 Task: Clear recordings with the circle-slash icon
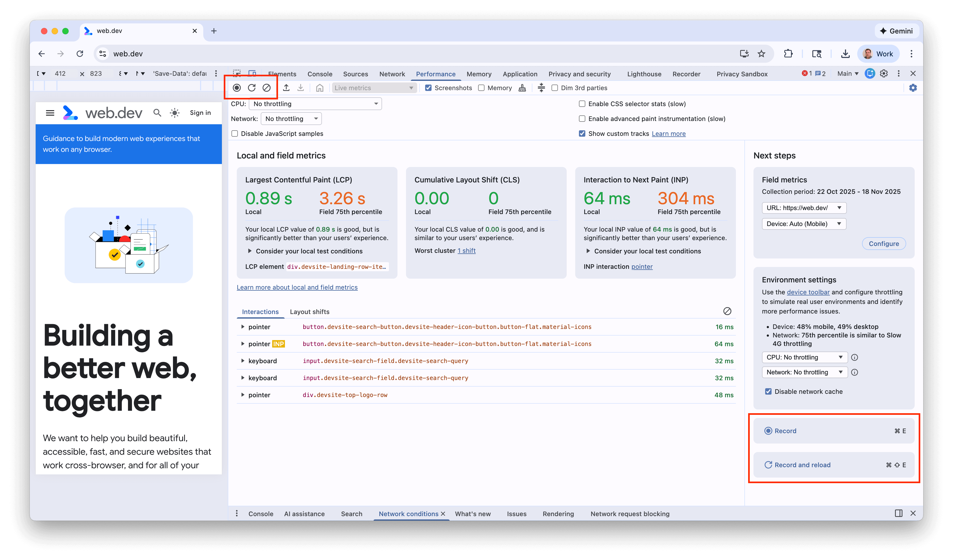[x=267, y=88]
